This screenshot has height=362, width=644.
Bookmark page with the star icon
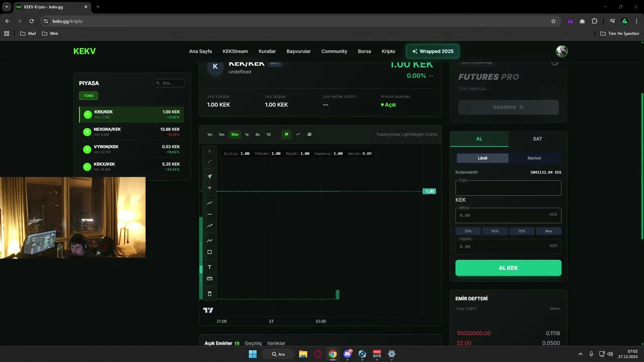[x=553, y=21]
